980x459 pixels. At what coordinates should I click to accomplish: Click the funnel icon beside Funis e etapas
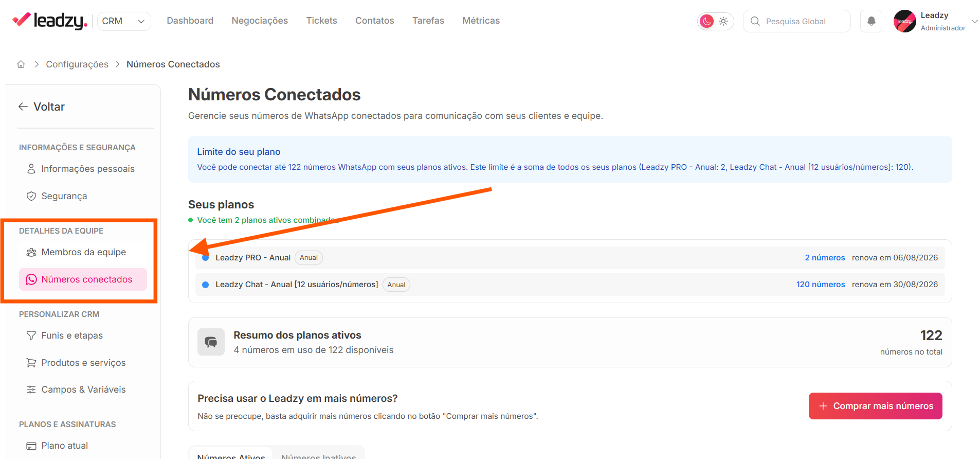click(x=31, y=336)
